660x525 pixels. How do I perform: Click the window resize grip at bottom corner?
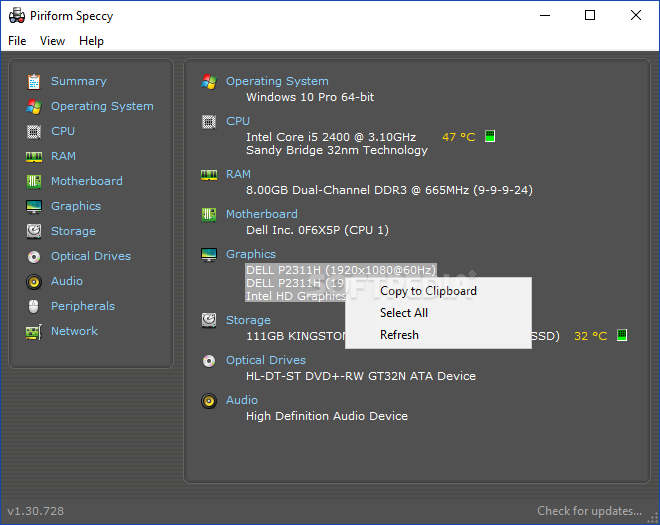click(653, 517)
